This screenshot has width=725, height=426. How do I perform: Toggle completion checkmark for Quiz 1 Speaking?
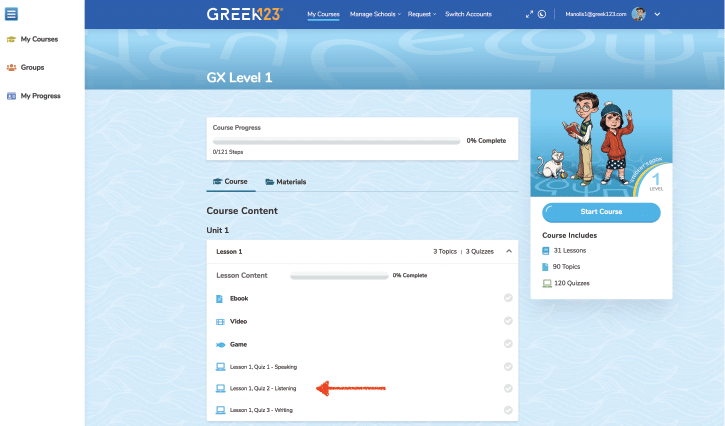click(508, 367)
